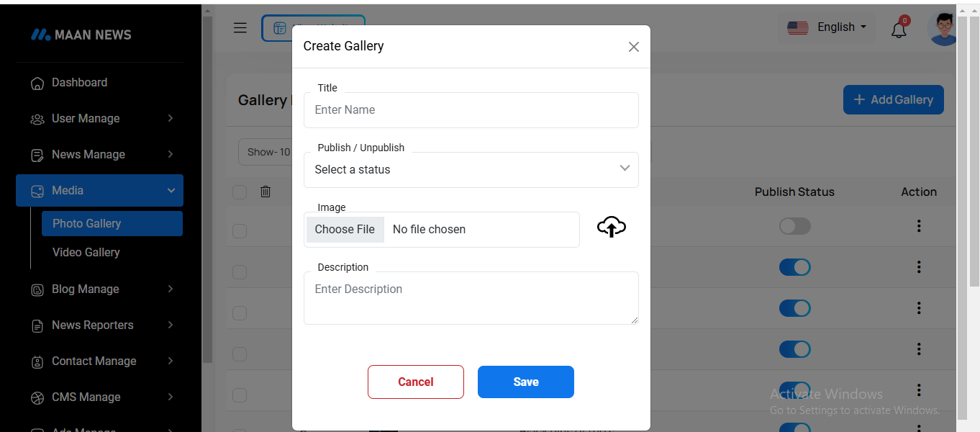Click the Dashboard home icon
Image resolution: width=980 pixels, height=432 pixels.
(37, 84)
